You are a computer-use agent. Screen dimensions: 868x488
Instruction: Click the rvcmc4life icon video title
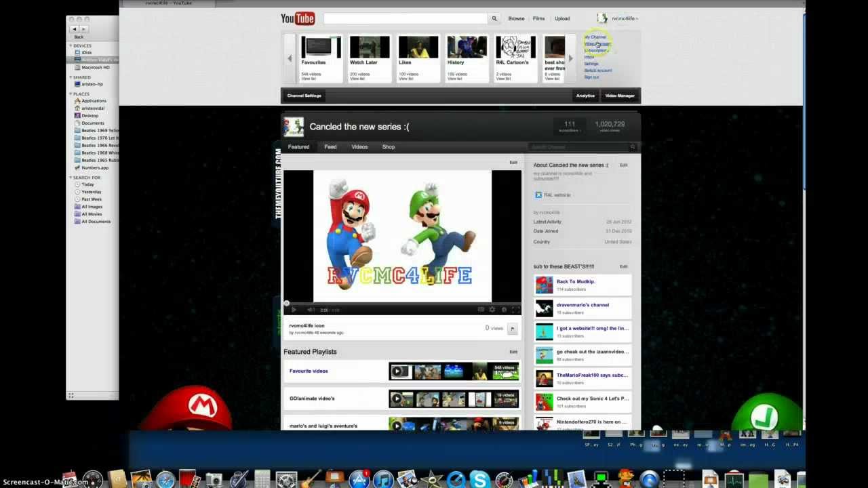tap(307, 326)
